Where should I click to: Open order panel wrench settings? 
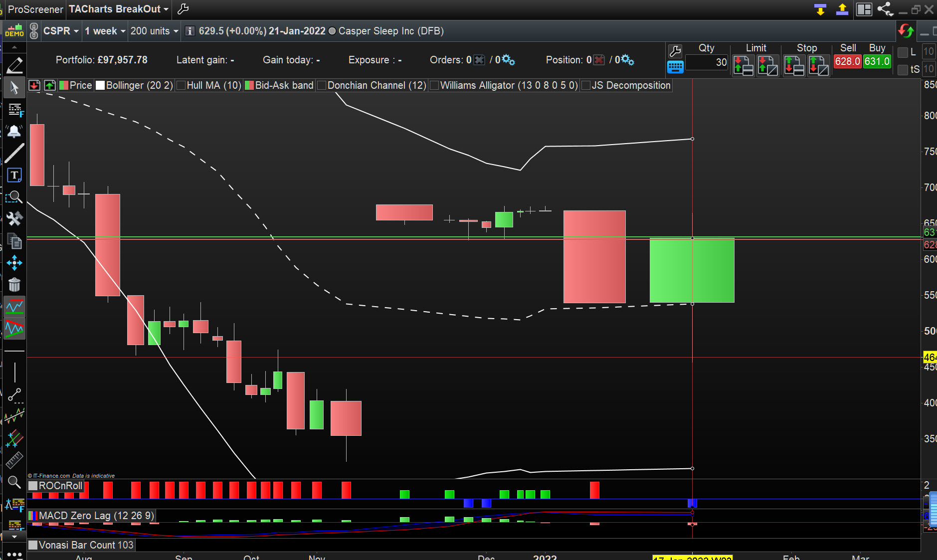pos(675,51)
